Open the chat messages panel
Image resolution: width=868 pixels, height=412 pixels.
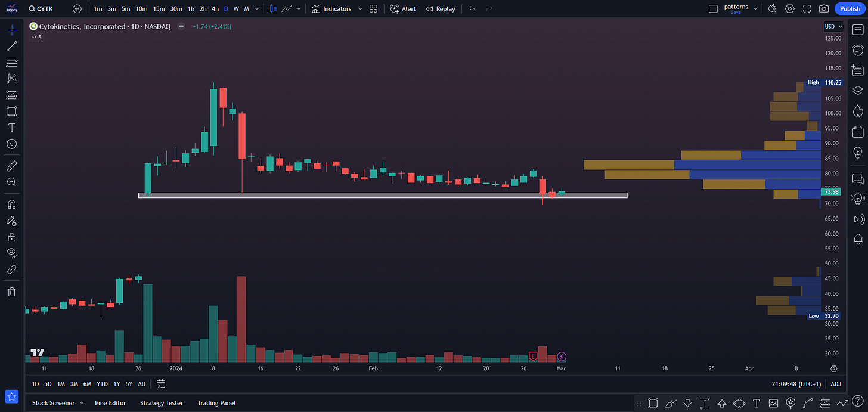[x=858, y=178]
